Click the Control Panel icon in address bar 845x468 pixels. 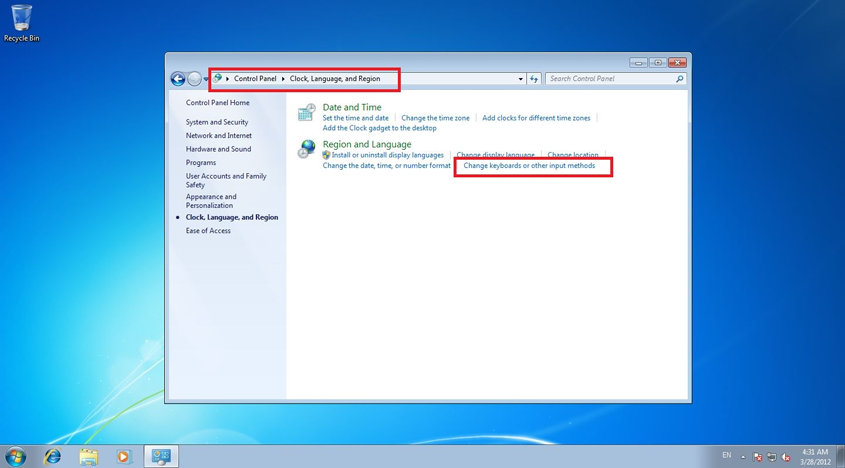[217, 78]
